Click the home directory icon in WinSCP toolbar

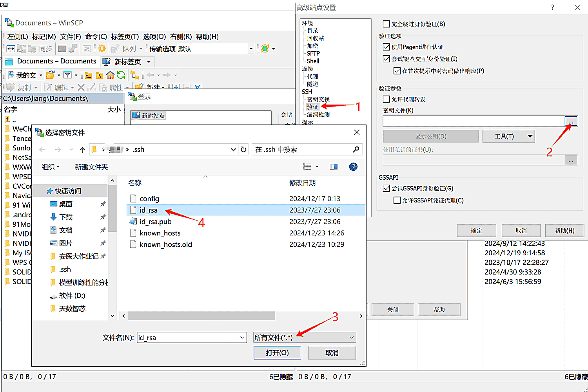(x=110, y=75)
